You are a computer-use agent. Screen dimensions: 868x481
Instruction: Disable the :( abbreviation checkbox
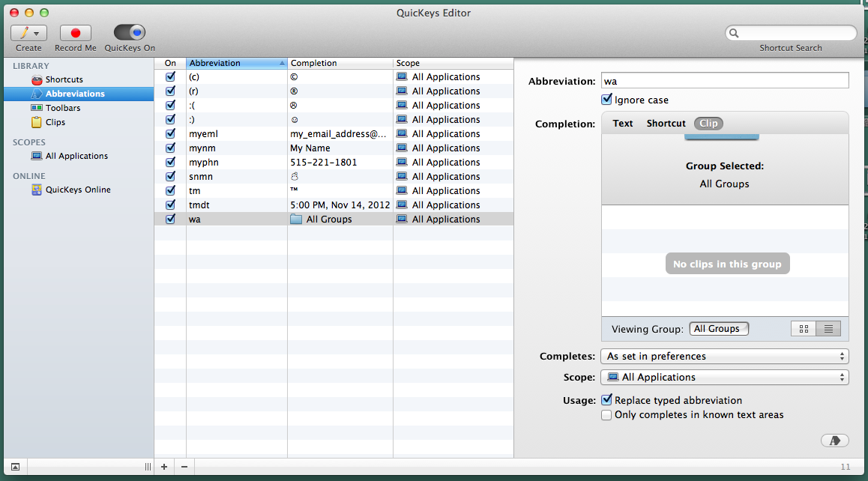point(170,105)
